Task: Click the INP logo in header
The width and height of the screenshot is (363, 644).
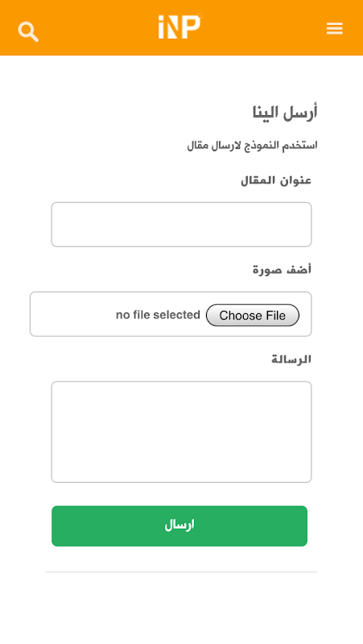Action: [180, 27]
